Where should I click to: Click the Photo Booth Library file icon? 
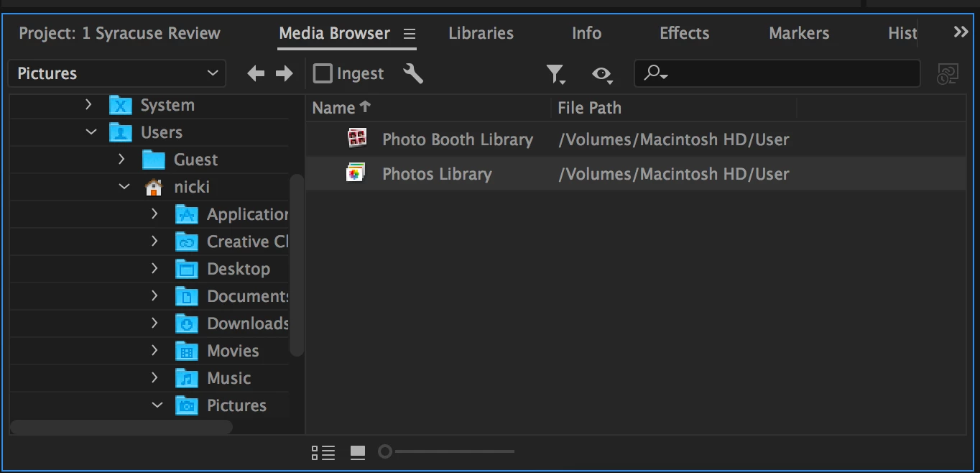pyautogui.click(x=357, y=137)
